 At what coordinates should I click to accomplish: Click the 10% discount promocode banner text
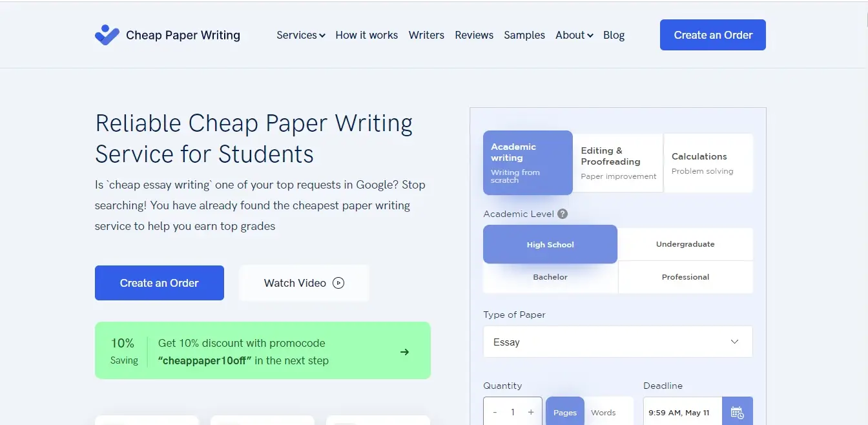click(x=243, y=352)
